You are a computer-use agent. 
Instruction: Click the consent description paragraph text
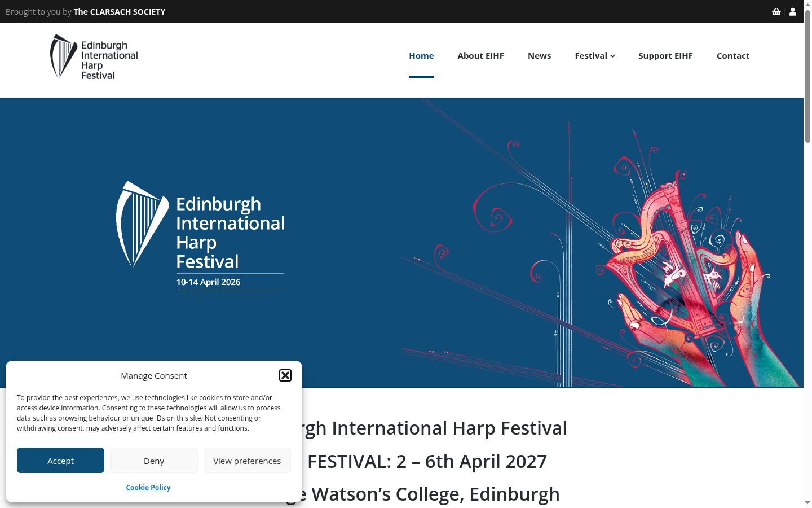tap(149, 413)
